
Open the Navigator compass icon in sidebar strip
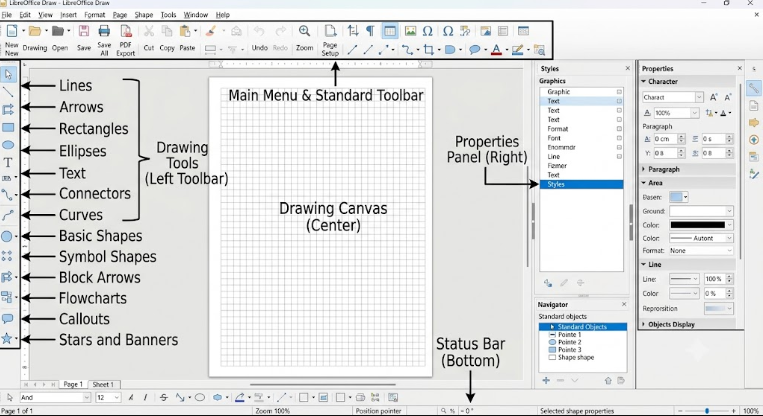[754, 140]
